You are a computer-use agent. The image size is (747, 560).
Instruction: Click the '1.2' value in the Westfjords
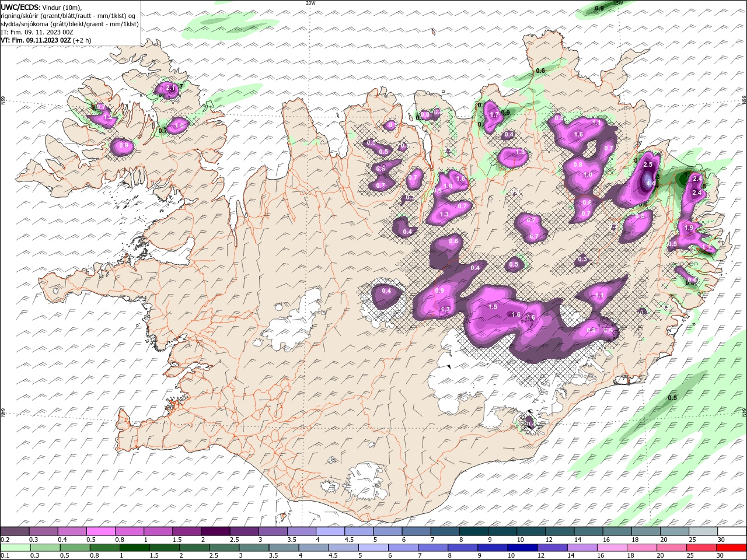point(107,118)
